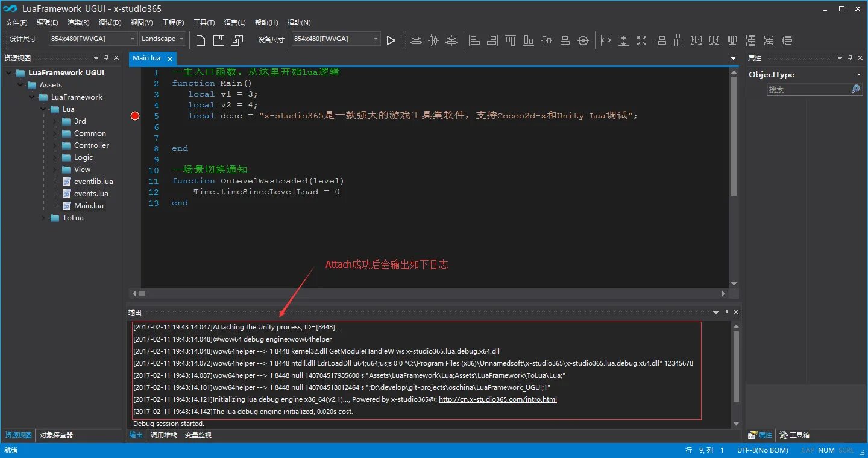Switch to the 对象探查器 tab
The image size is (868, 458).
[x=56, y=435]
